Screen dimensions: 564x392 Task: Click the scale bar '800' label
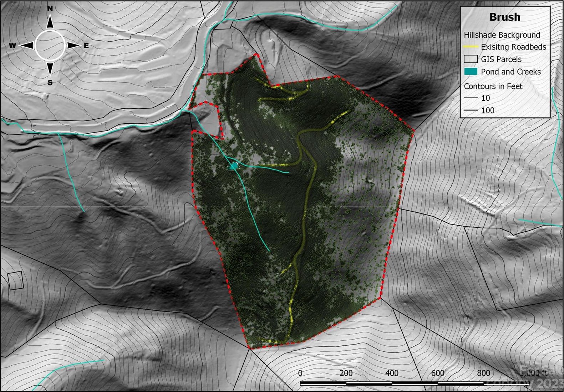[x=483, y=373]
